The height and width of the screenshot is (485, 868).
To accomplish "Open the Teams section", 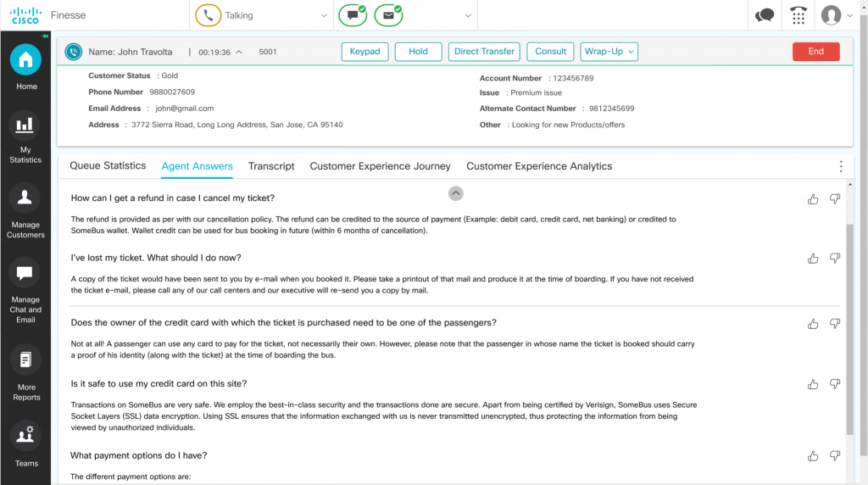I will [25, 436].
